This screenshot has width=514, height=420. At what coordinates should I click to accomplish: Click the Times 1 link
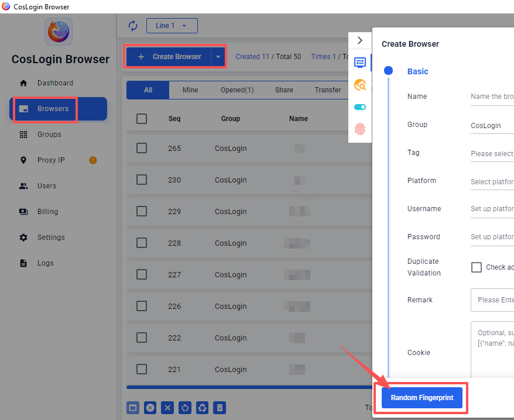click(324, 57)
